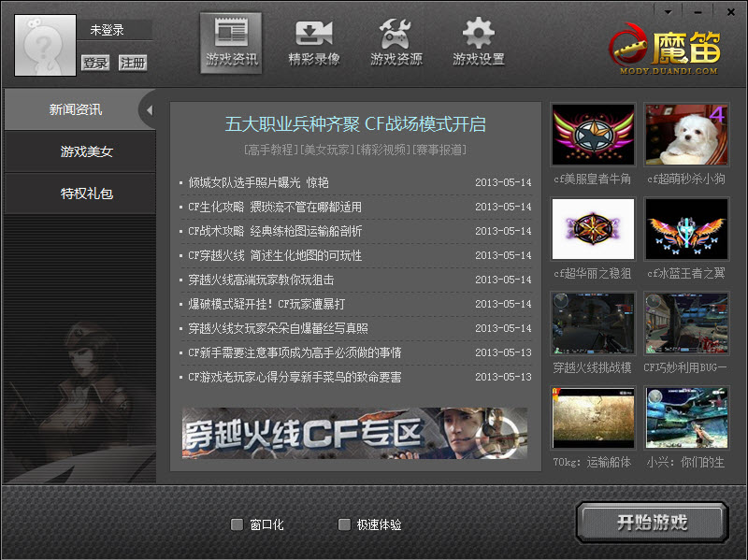Collapse the left sidebar with the arrow
The height and width of the screenshot is (560, 748).
coord(149,110)
